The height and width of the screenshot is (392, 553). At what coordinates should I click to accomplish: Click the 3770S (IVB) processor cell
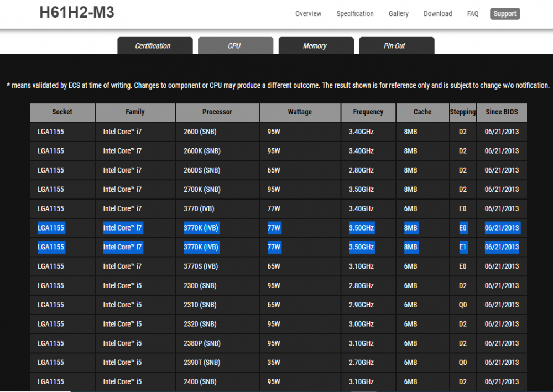(201, 266)
